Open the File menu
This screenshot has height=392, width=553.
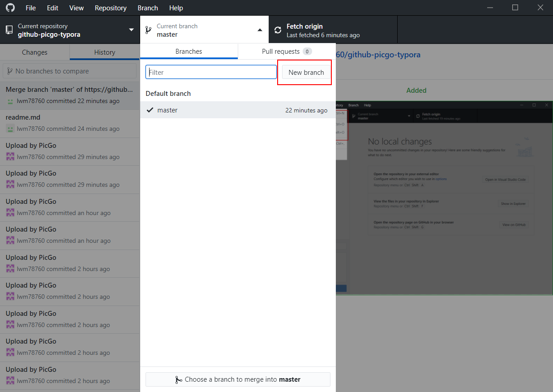[30, 8]
